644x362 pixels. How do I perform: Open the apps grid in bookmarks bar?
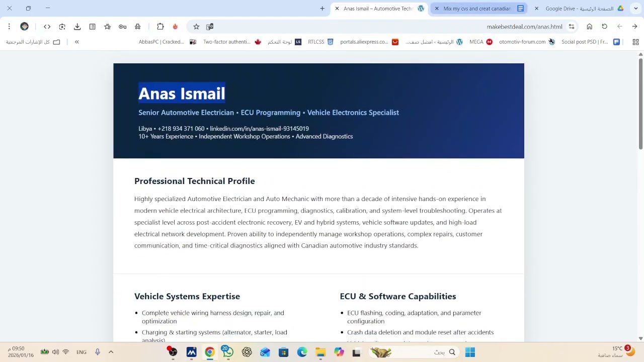pyautogui.click(x=635, y=42)
